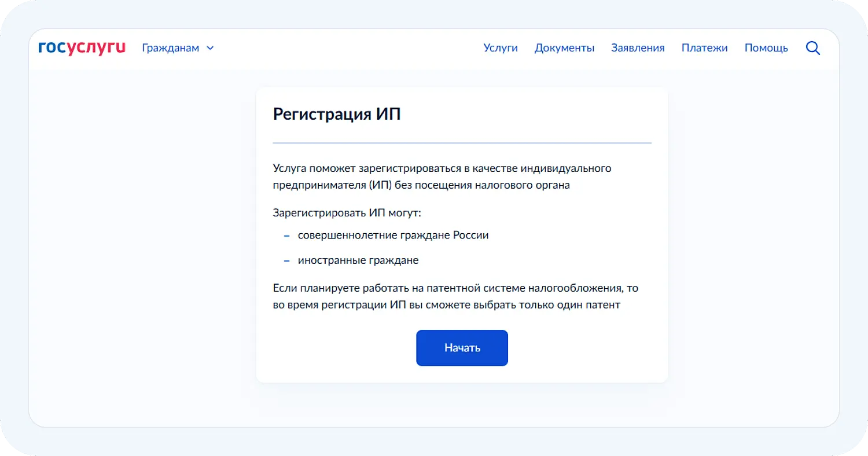Viewport: 868px width, 456px height.
Task: Click the dash icon before совершеннолетние граждане
Action: (x=286, y=235)
